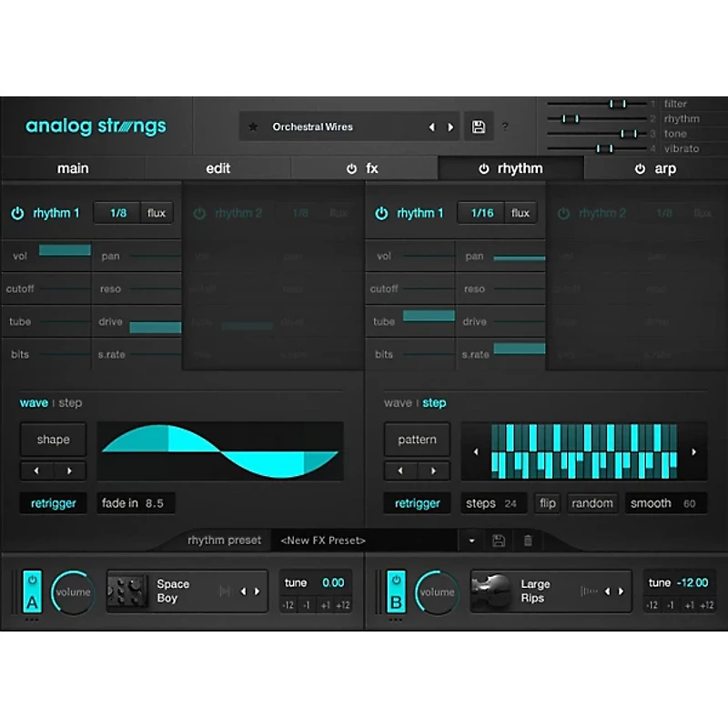Click the next-preset arrow beside Orchestral Wires

(450, 126)
